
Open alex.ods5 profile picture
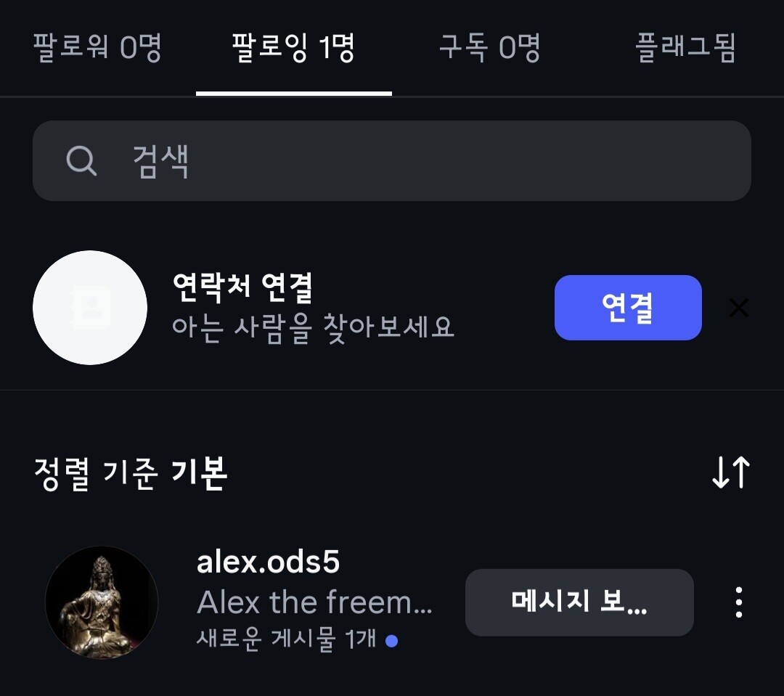[102, 602]
